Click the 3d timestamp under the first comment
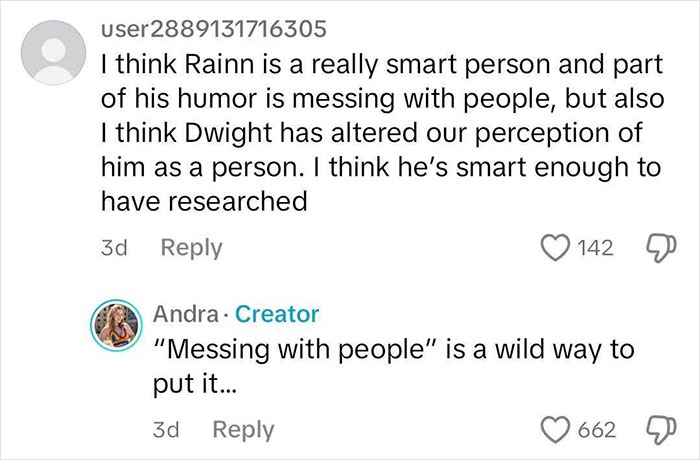Viewport: 700px width, 460px height. pyautogui.click(x=115, y=247)
